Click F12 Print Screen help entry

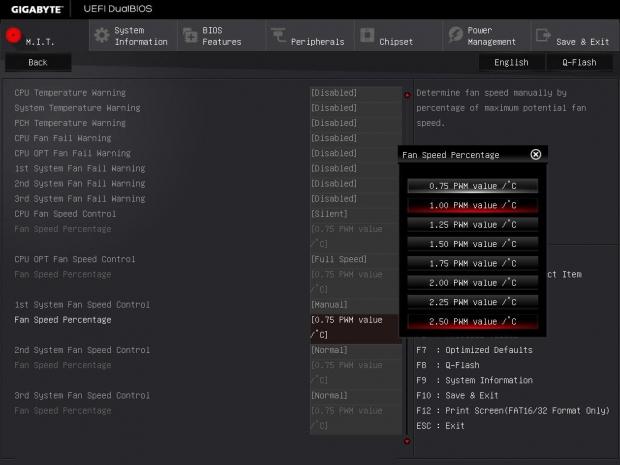(x=513, y=411)
